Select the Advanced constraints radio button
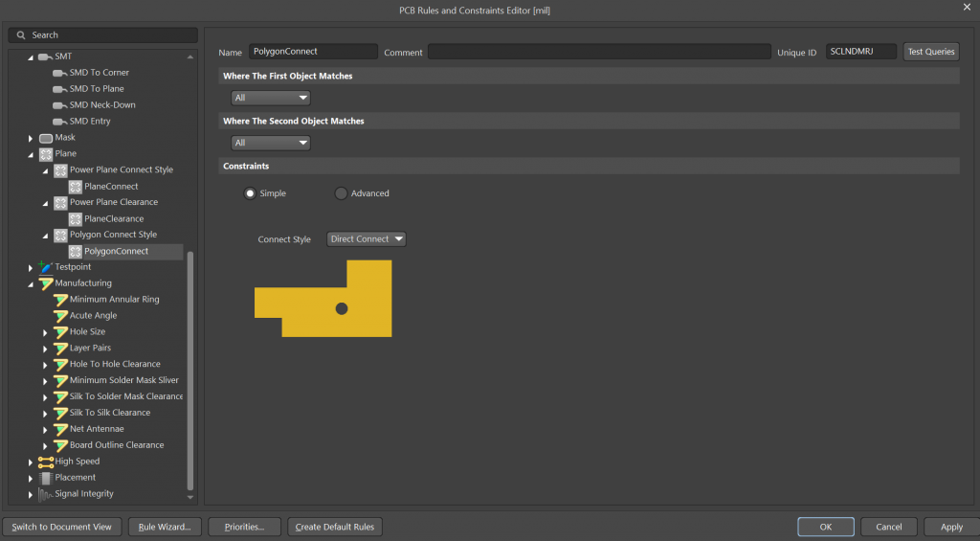 pos(341,193)
